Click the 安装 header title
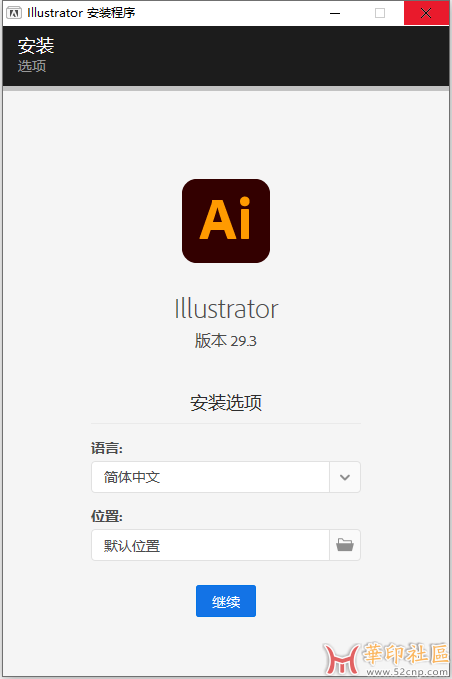 point(36,46)
